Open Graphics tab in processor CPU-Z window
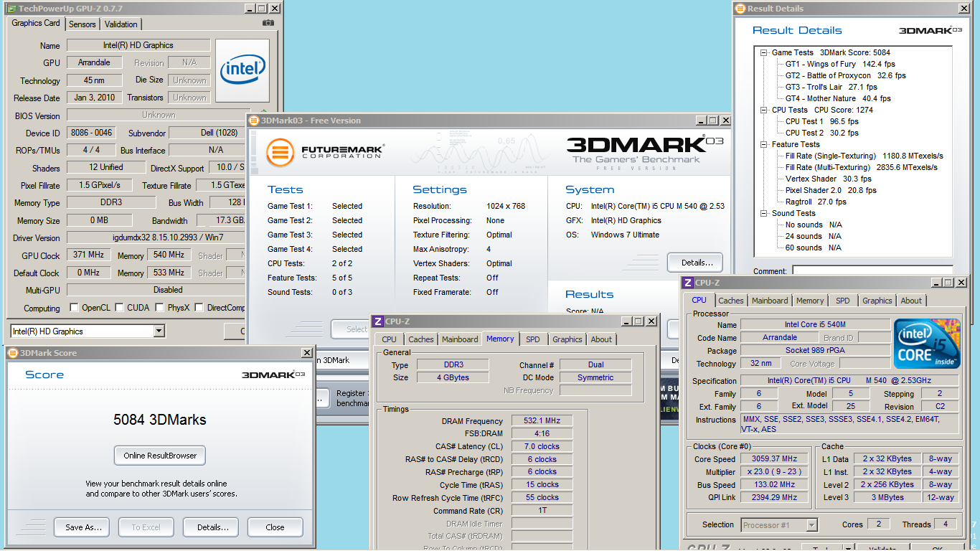This screenshot has height=551, width=980. (x=877, y=301)
